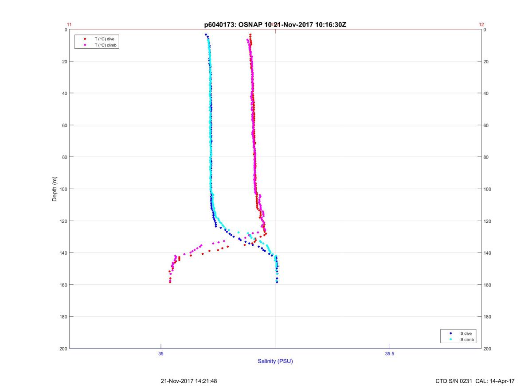Click the '100' tick on the left depth axis

click(x=63, y=189)
